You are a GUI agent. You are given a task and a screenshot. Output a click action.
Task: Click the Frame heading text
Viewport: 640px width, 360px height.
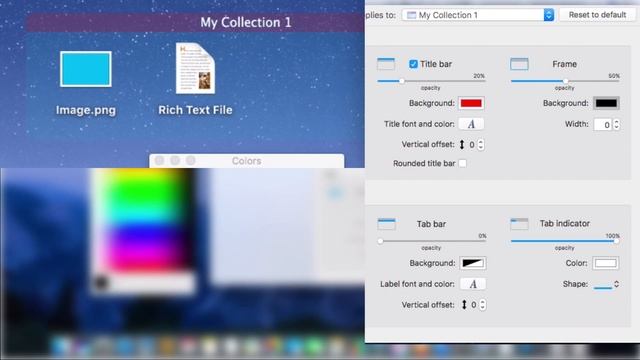564,64
